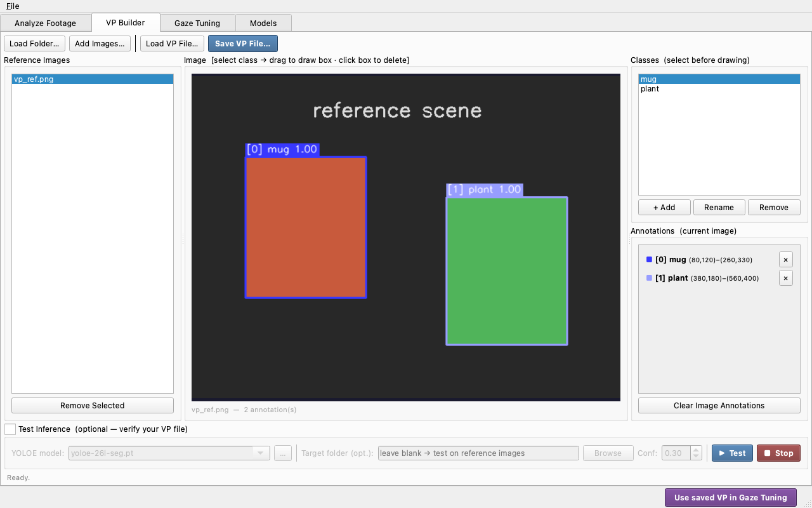812x508 pixels.
Task: Select vp_ref.png in Reference Images
Action: click(x=93, y=79)
